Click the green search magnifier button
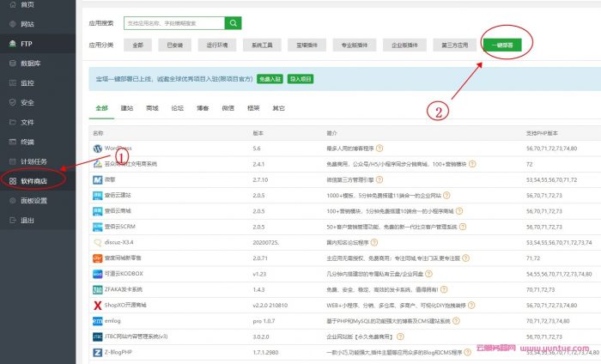Viewport: 601px width, 364px height. pos(234,23)
